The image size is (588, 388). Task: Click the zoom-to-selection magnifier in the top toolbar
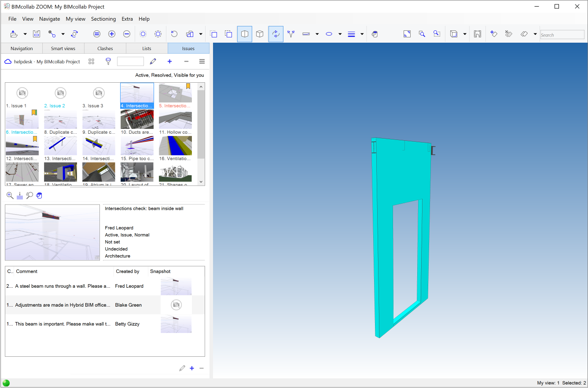pos(422,34)
